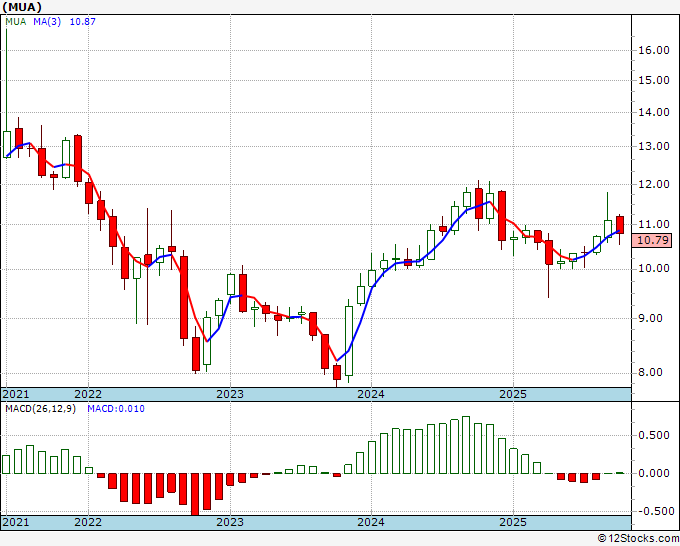This screenshot has width=680, height=546.
Task: Click the 10.00 price axis label
Action: (654, 268)
